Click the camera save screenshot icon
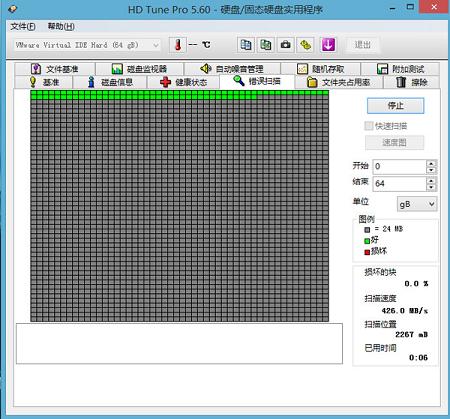This screenshot has height=419, width=450. pyautogui.click(x=285, y=45)
